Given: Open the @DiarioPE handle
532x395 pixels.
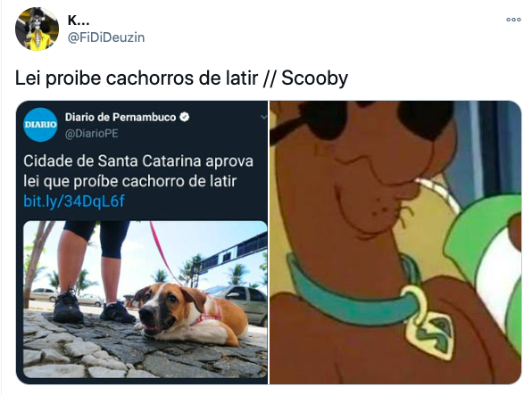Looking at the screenshot, I should [x=92, y=134].
